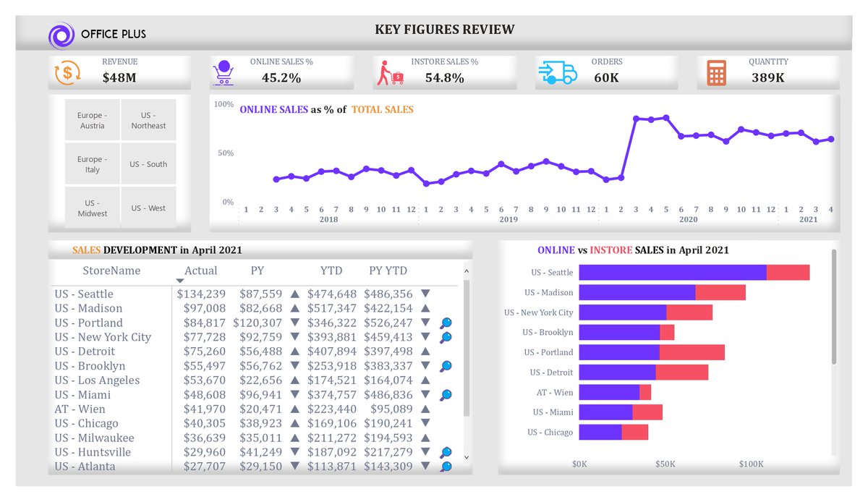Click YTD value $407,894 for Detroit
This screenshot has width=868, height=502.
(x=332, y=351)
